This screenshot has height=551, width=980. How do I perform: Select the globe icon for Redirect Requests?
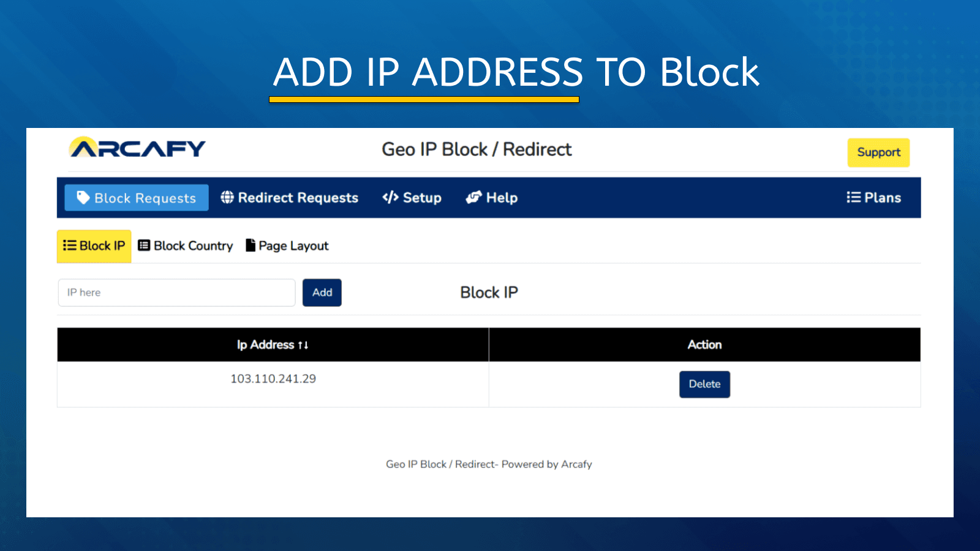point(227,197)
